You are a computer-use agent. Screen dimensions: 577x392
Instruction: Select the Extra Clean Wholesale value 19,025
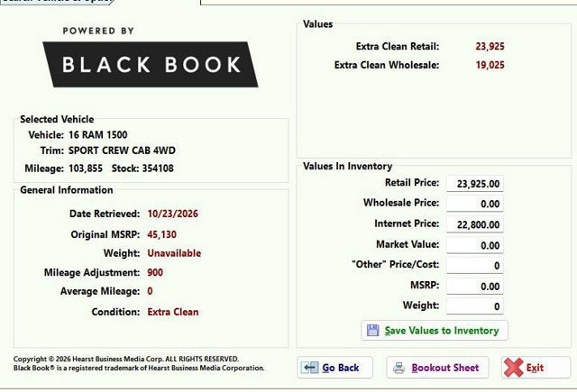coord(490,65)
